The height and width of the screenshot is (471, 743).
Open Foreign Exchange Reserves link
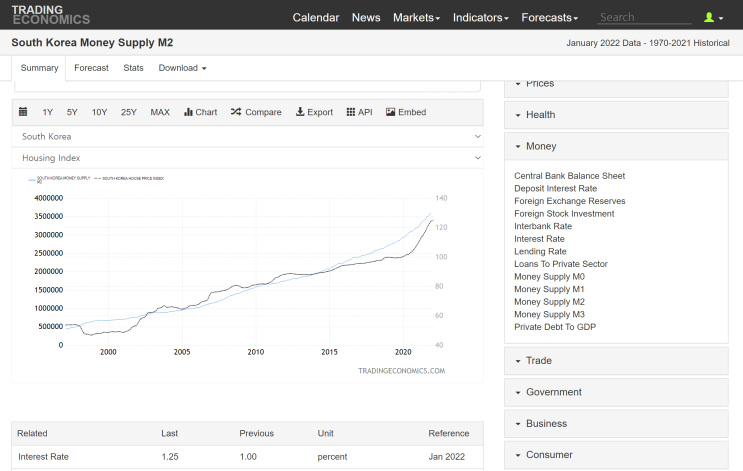[x=570, y=201]
